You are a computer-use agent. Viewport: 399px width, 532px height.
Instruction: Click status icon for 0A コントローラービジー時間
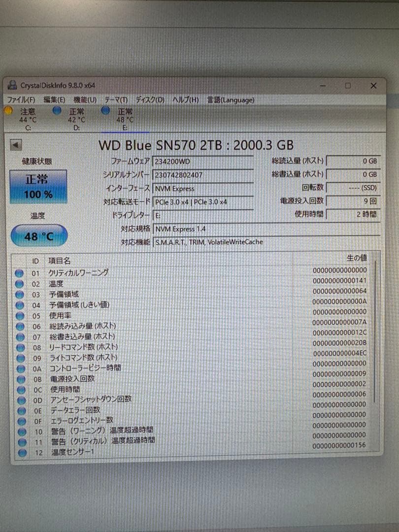21,369
